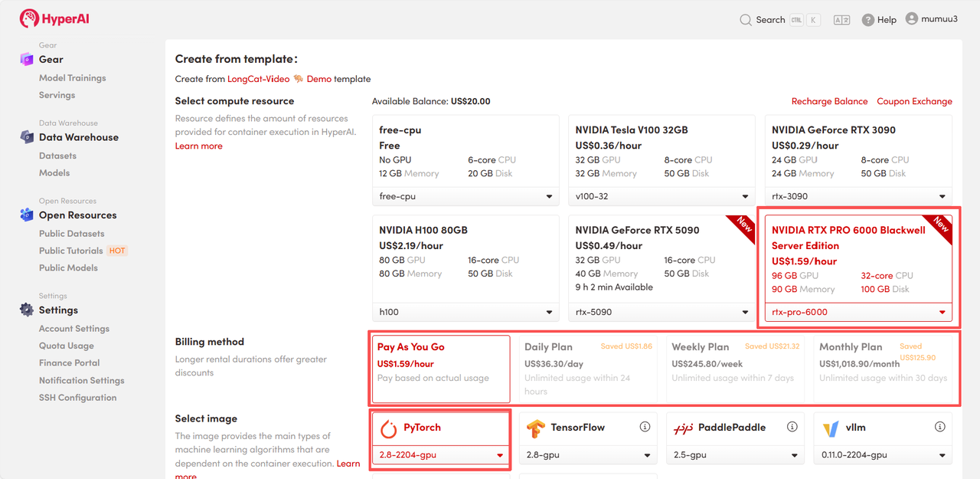
Task: Click the Recharge Balance link
Action: click(830, 101)
